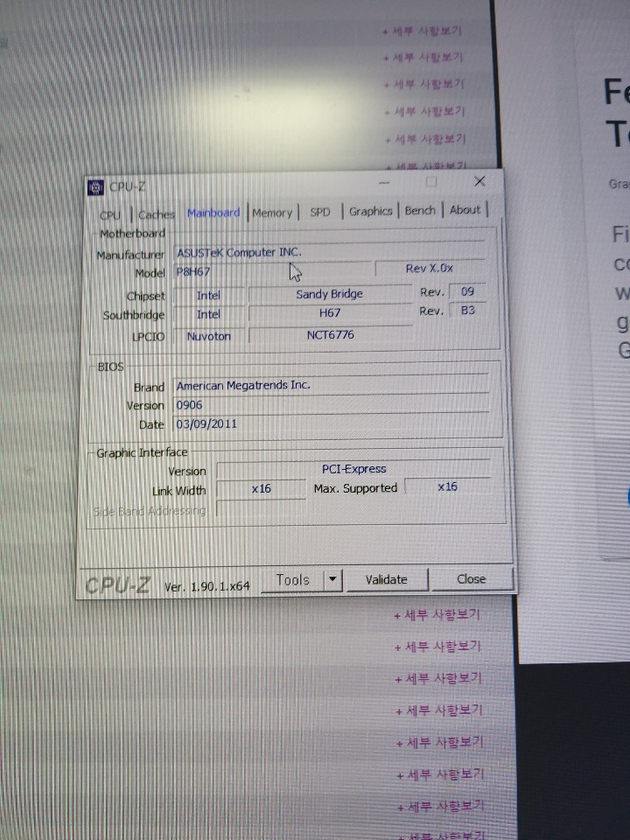Go to the Bench tab
Screen dimensions: 630x840
coord(420,211)
